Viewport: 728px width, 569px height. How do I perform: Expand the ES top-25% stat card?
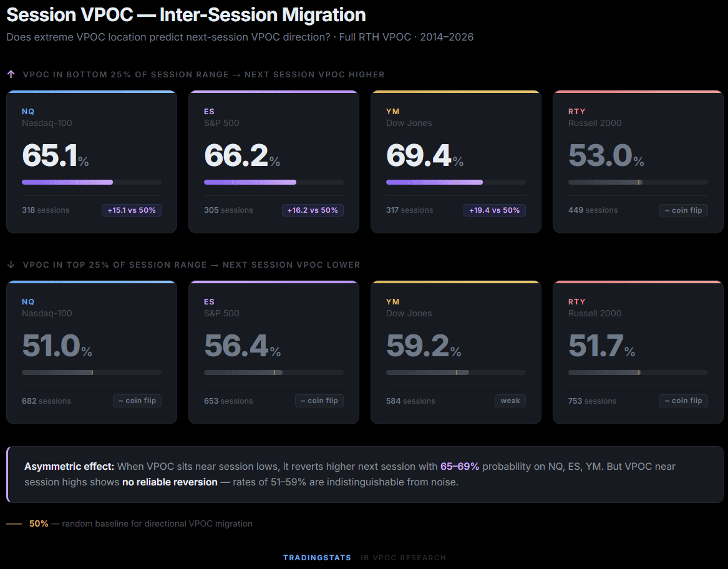point(274,351)
